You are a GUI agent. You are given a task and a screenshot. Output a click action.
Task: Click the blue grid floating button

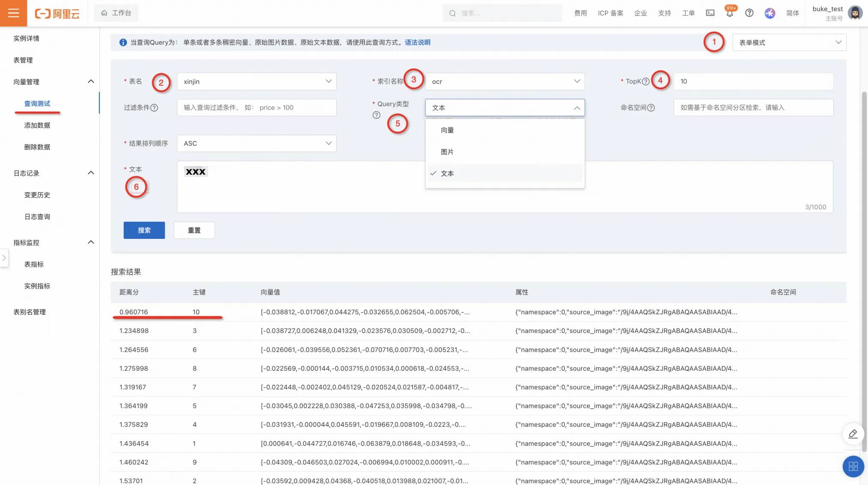853,467
